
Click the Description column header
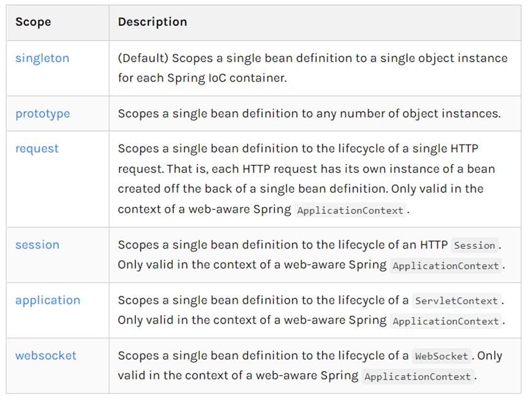(153, 22)
